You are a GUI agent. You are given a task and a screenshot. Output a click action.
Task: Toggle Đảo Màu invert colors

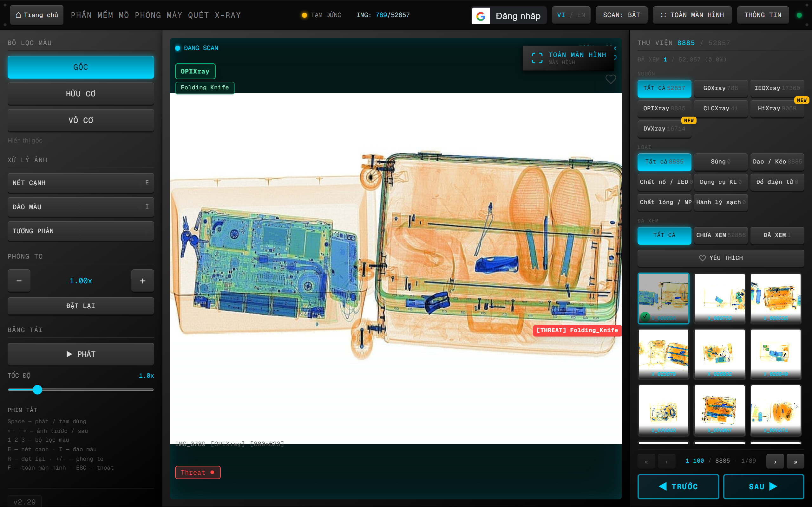coord(81,207)
